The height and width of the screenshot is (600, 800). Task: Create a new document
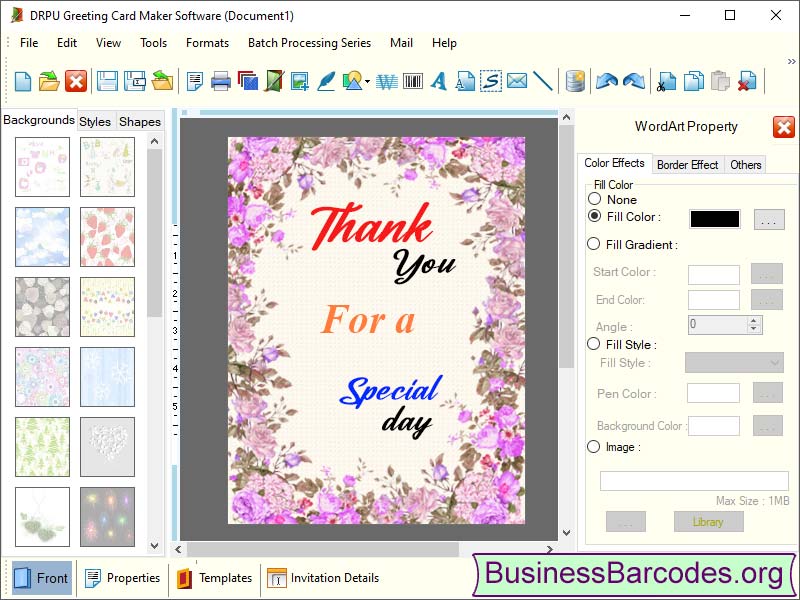click(22, 82)
